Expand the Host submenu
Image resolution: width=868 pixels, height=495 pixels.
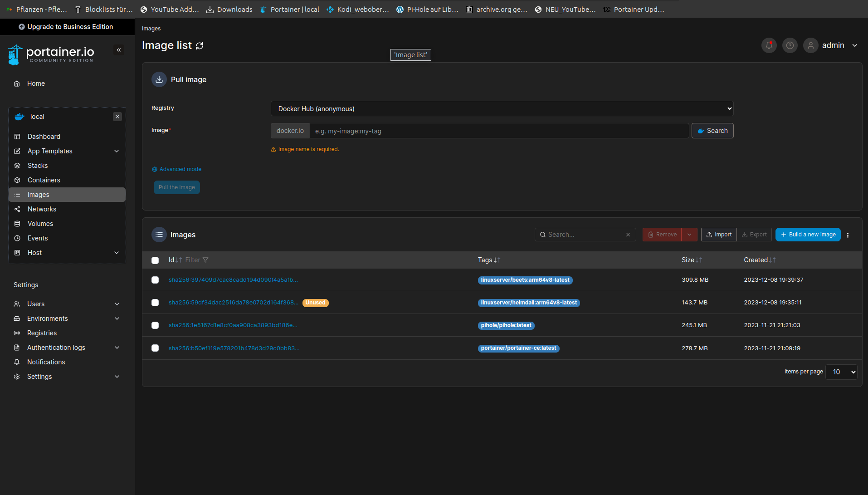pos(117,253)
